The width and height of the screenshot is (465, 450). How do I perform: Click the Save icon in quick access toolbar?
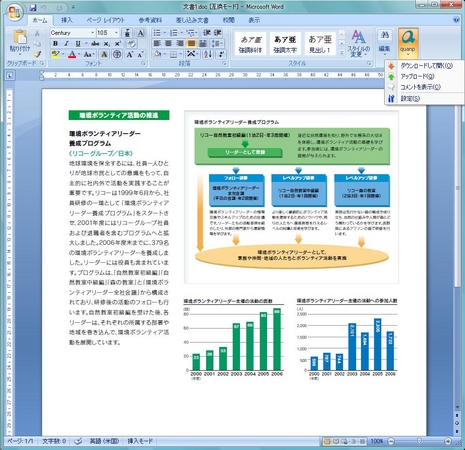pos(33,7)
